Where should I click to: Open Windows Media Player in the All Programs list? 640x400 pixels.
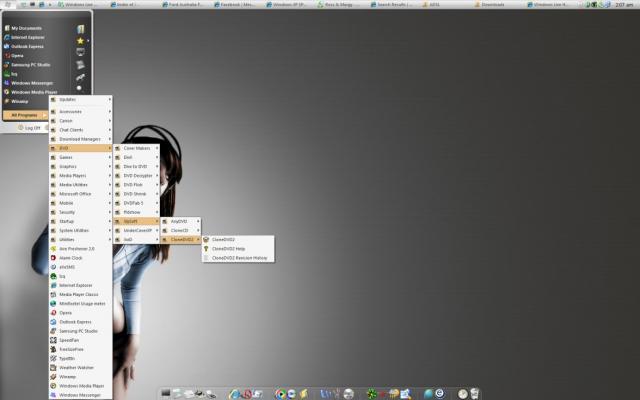pyautogui.click(x=80, y=386)
